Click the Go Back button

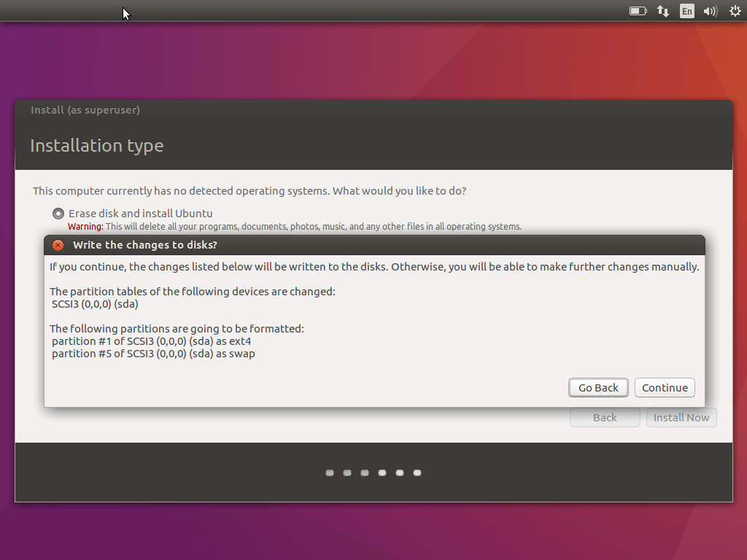tap(598, 388)
